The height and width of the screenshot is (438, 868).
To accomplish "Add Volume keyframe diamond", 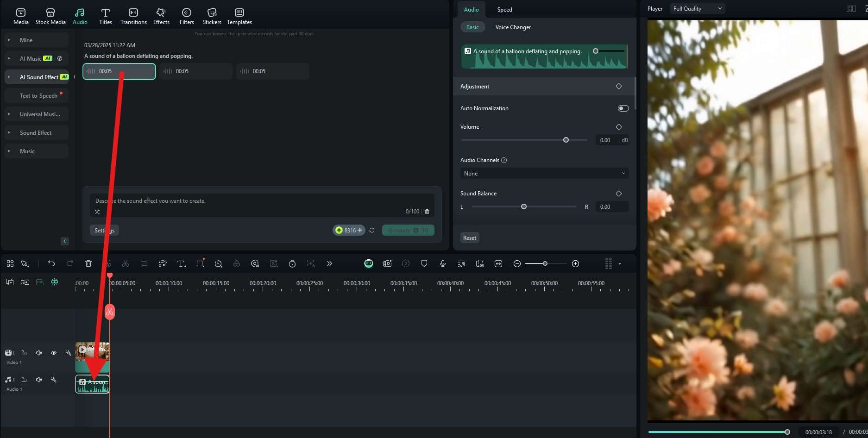I will (619, 127).
